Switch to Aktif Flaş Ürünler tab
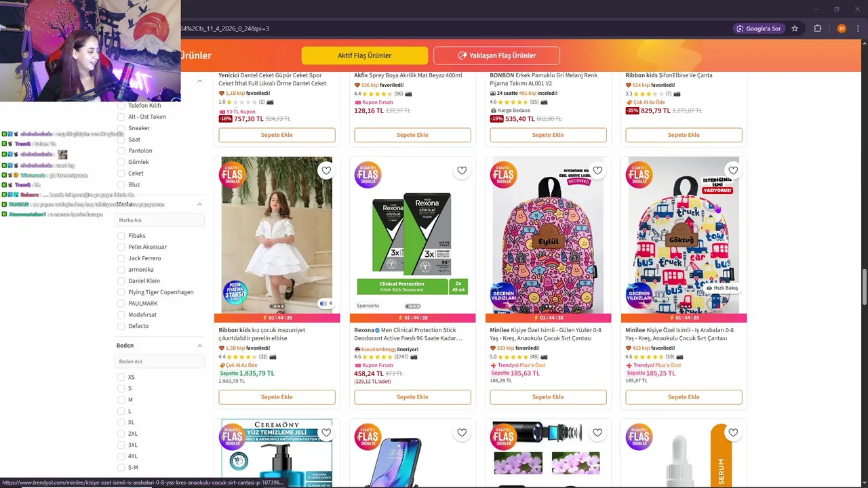The width and height of the screenshot is (868, 488). (x=365, y=56)
